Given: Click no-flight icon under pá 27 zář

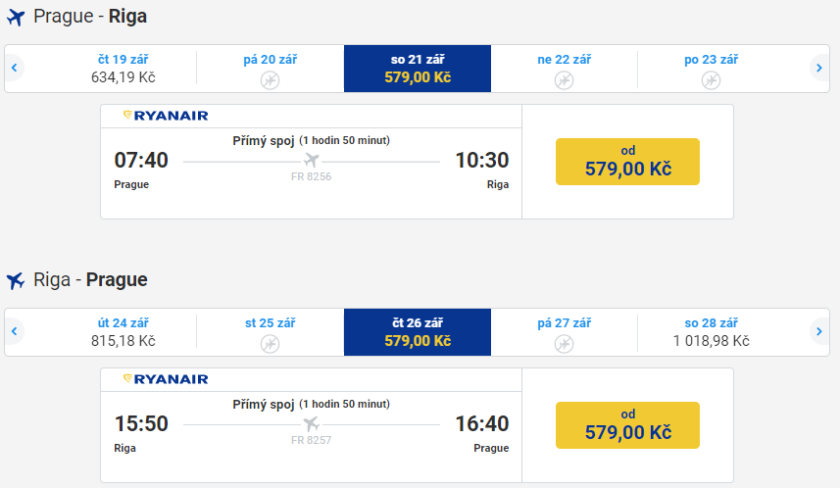Looking at the screenshot, I should (x=564, y=343).
